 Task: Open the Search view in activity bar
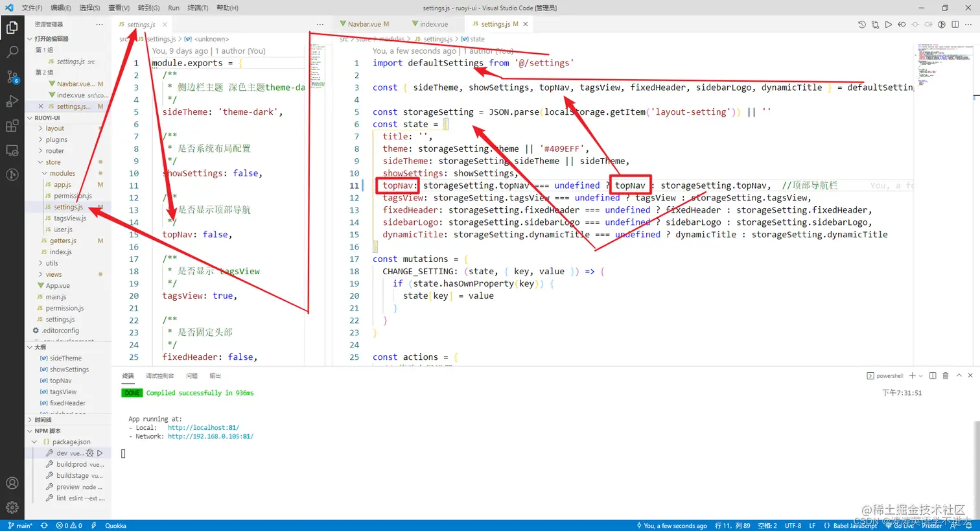point(12,52)
